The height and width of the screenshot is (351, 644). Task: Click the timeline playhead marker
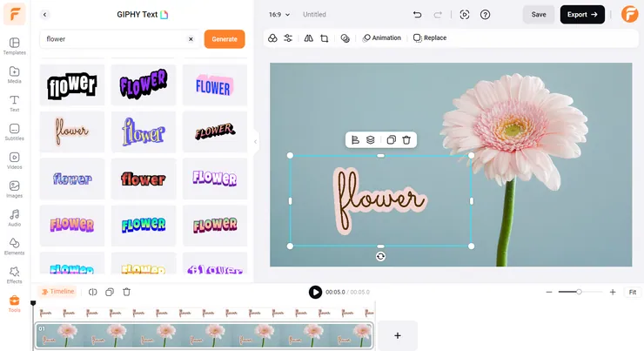click(33, 303)
